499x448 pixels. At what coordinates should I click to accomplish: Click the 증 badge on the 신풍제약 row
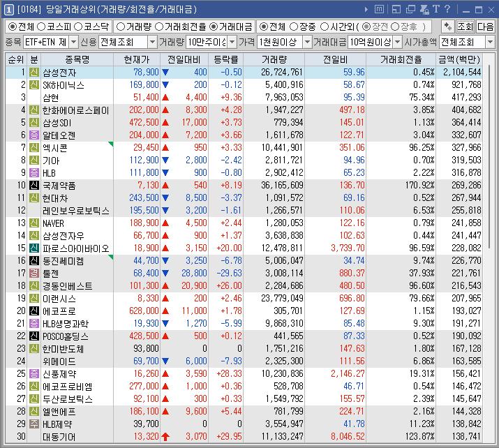click(34, 373)
